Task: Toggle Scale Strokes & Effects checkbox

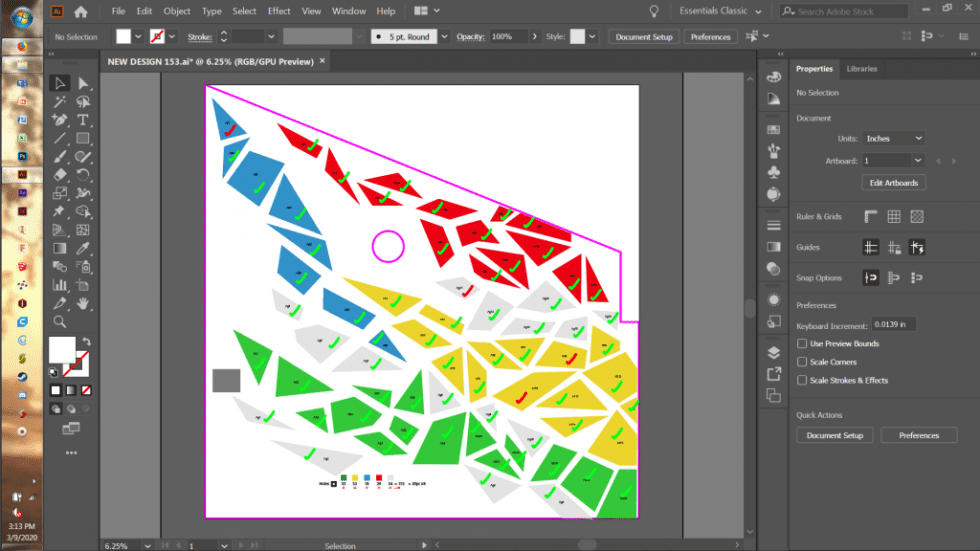Action: pyautogui.click(x=802, y=380)
